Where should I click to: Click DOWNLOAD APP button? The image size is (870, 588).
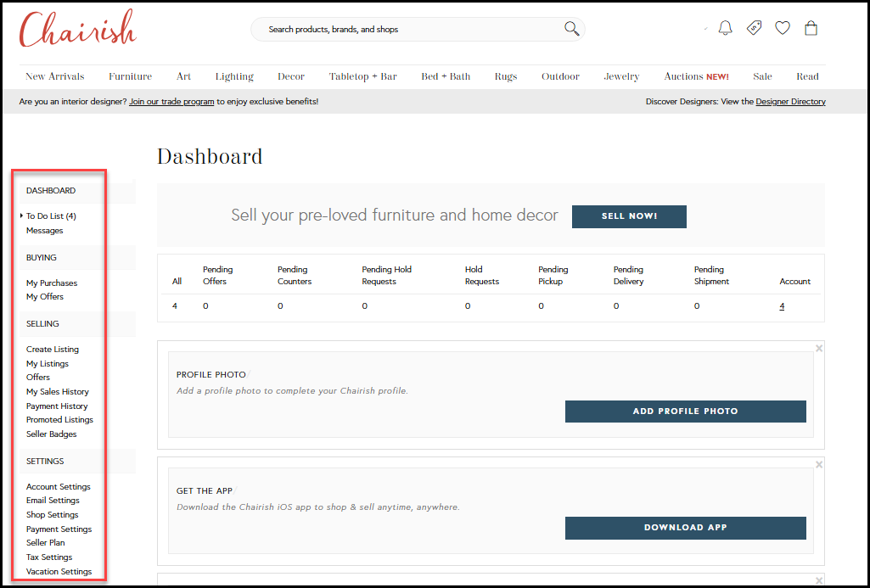point(685,528)
